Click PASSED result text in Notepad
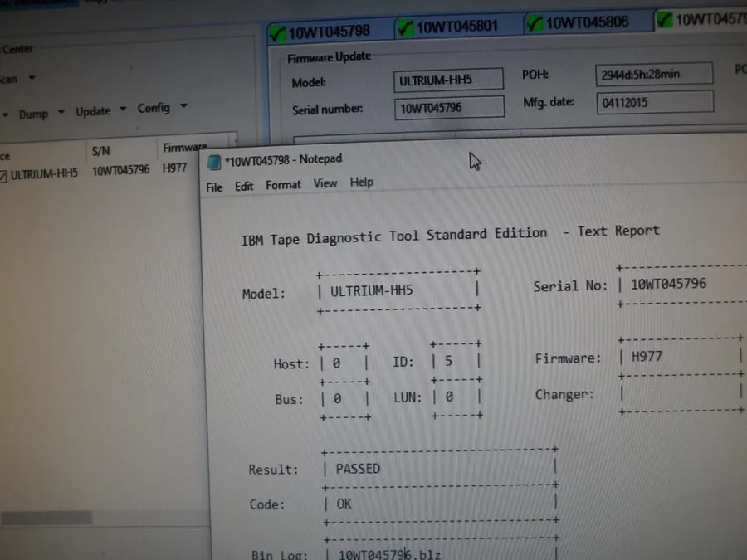The height and width of the screenshot is (560, 747). click(x=358, y=469)
